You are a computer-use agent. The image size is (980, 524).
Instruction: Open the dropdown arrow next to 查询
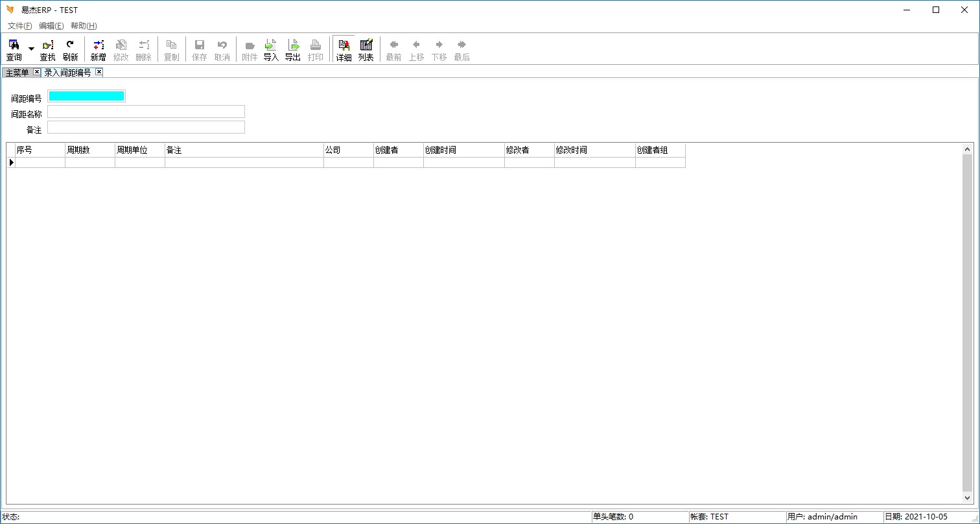[x=31, y=49]
